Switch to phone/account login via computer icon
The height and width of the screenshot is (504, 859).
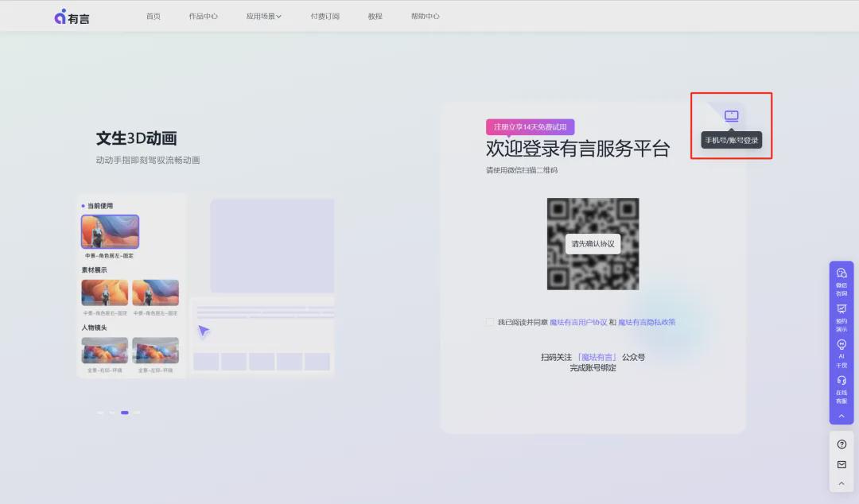pyautogui.click(x=730, y=116)
